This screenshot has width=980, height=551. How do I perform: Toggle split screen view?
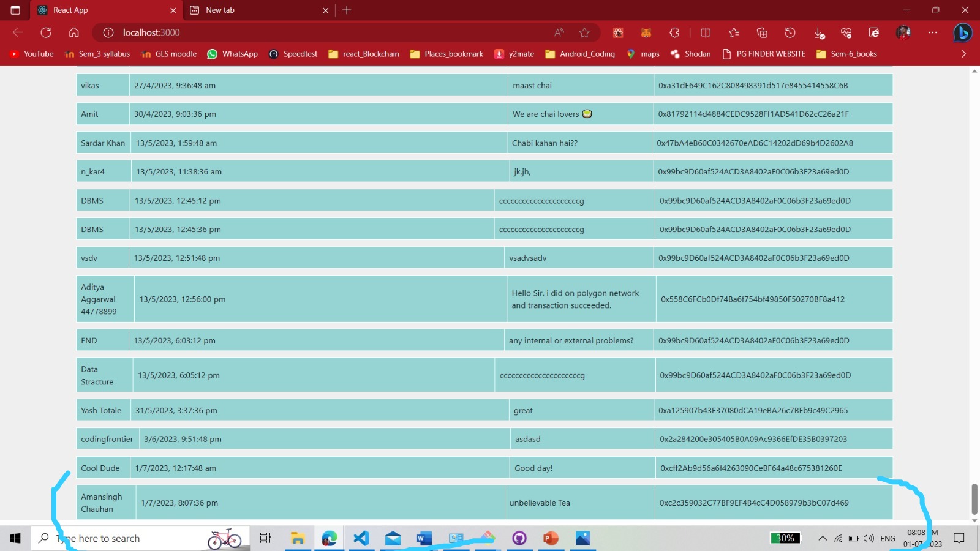[x=705, y=32]
